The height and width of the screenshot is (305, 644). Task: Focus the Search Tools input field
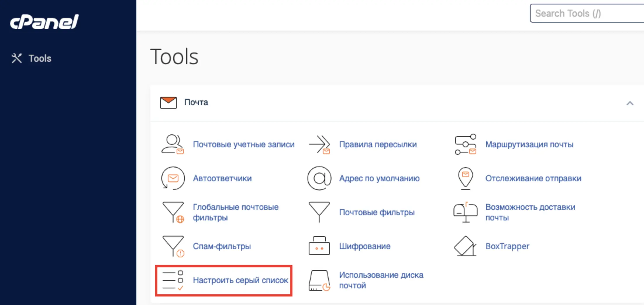tap(587, 13)
